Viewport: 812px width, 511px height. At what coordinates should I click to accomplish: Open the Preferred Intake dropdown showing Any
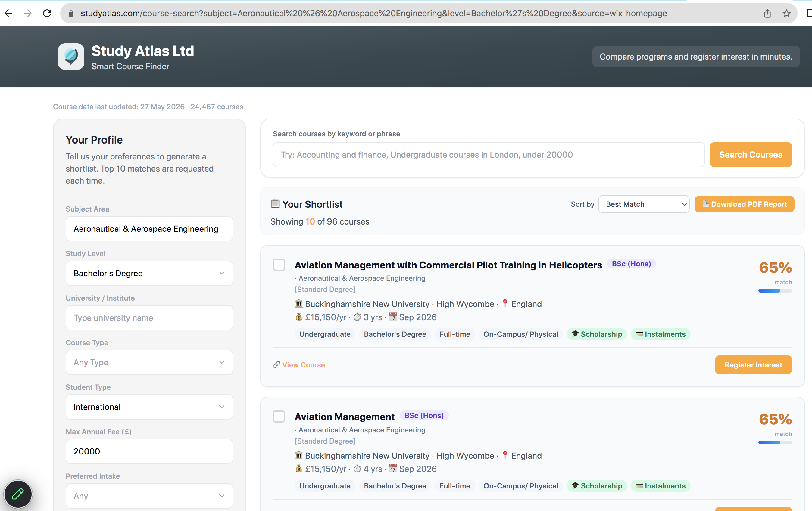coord(149,496)
